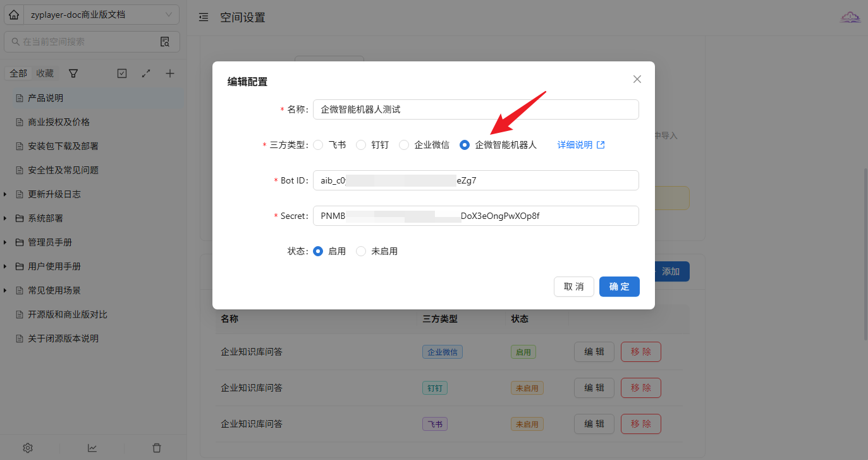
Task: Click the book logo in top right
Action: pyautogui.click(x=850, y=18)
